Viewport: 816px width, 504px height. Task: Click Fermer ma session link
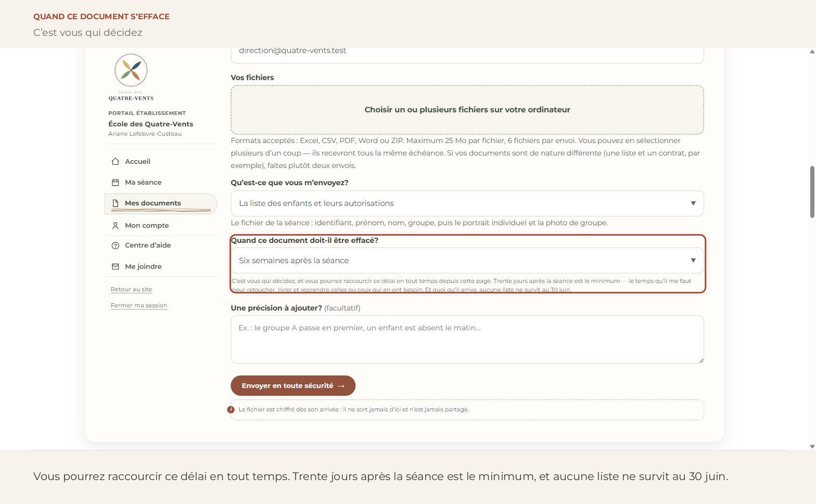[x=139, y=305]
